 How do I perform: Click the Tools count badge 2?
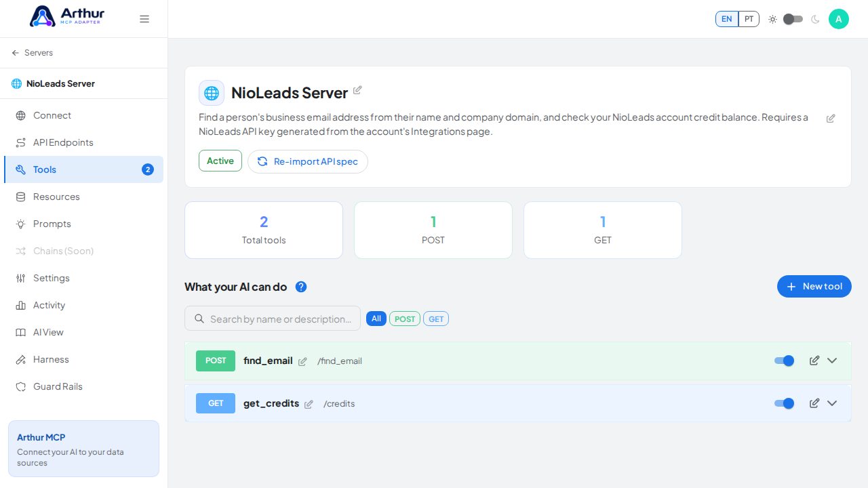click(x=148, y=169)
